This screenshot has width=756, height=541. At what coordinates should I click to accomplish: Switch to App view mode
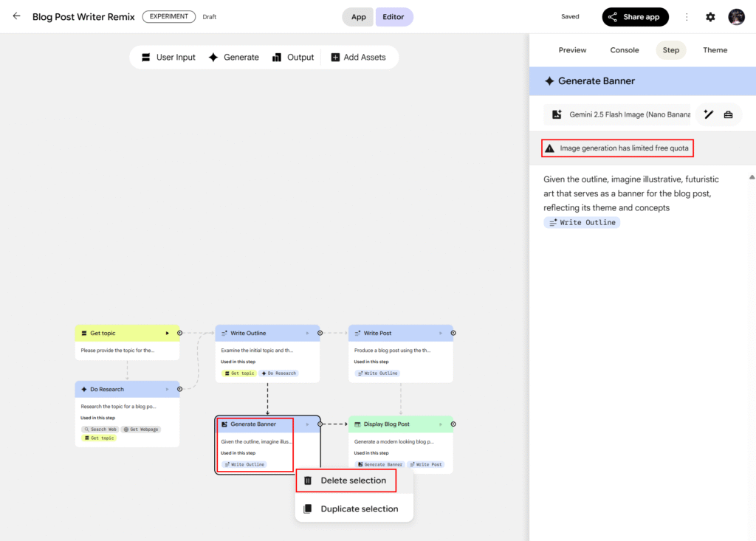pos(358,17)
